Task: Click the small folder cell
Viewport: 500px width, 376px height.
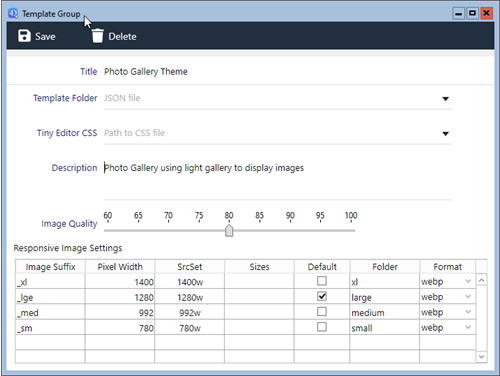Action: point(385,328)
